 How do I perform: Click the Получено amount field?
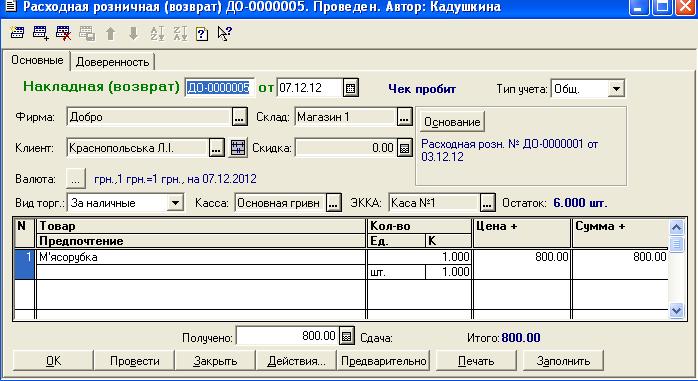(x=287, y=336)
